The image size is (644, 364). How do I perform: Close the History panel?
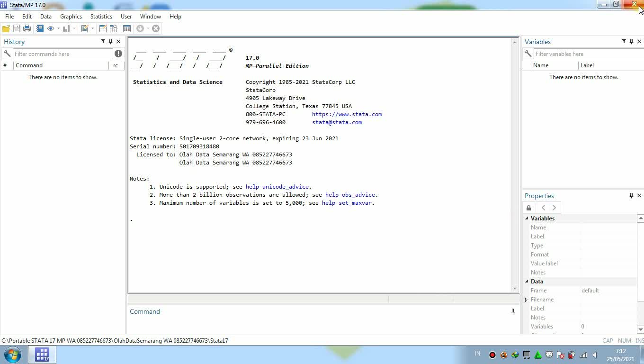click(x=118, y=42)
